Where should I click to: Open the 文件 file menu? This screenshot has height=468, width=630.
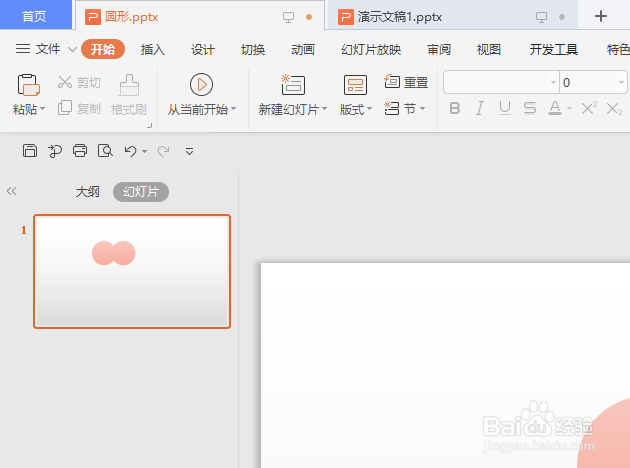click(48, 49)
